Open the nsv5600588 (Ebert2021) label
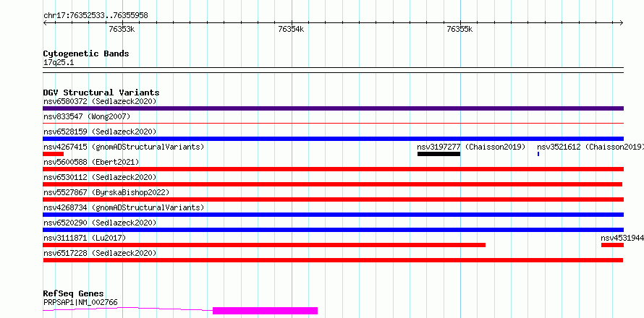Screen dimensions: 644x318 (x=91, y=162)
